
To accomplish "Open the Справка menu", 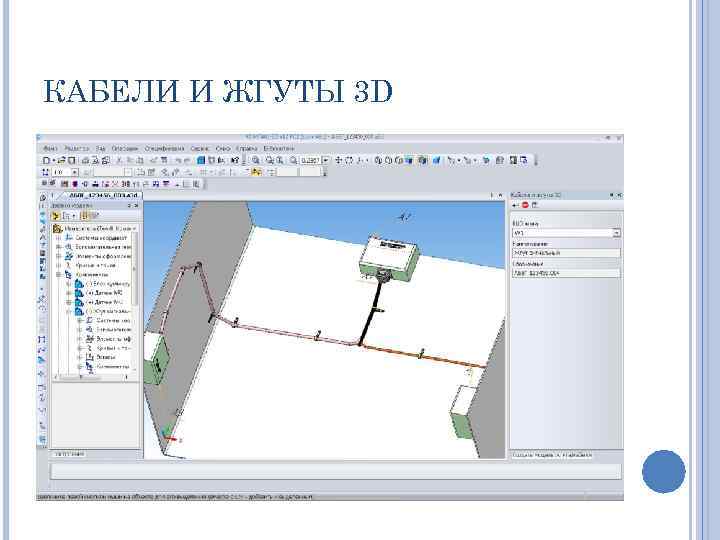I will tap(247, 149).
